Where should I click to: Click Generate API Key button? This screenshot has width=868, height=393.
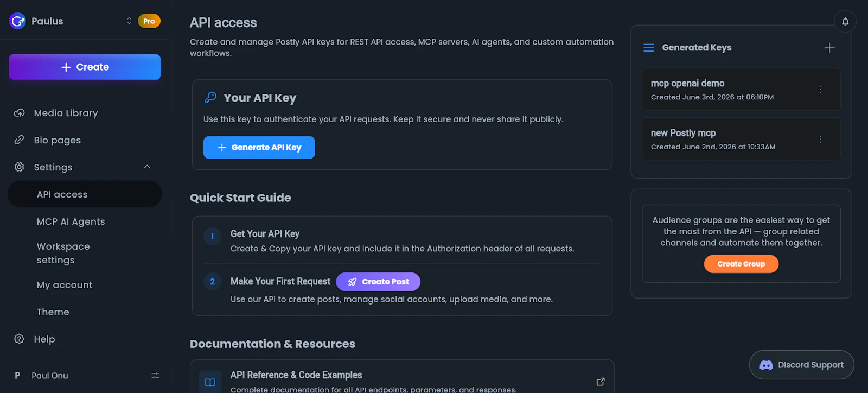259,148
